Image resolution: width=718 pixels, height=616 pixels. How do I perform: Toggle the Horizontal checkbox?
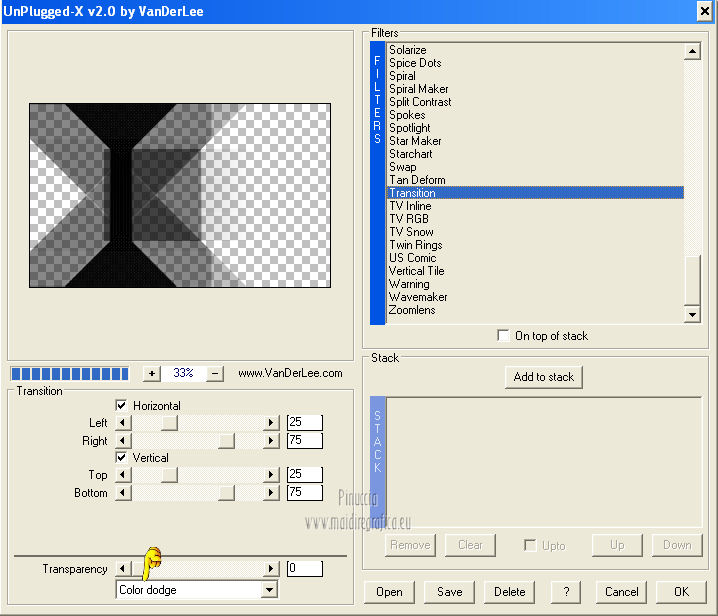tap(121, 405)
